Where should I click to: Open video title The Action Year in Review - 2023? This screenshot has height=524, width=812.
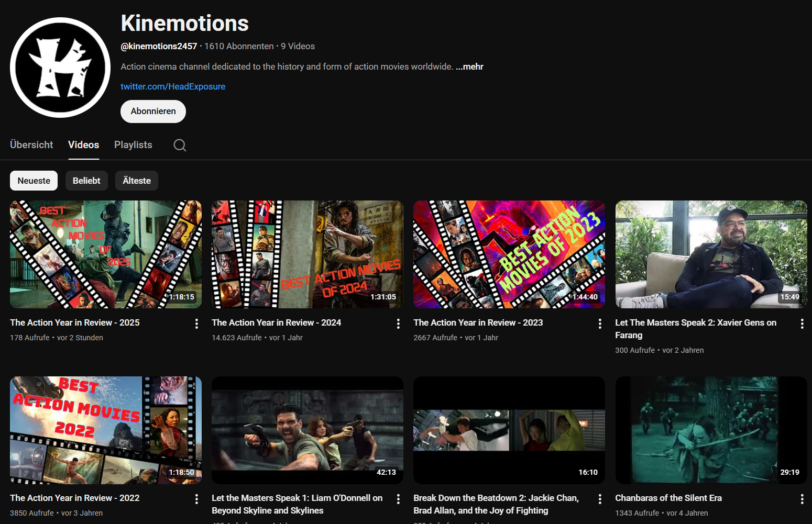[x=478, y=322]
